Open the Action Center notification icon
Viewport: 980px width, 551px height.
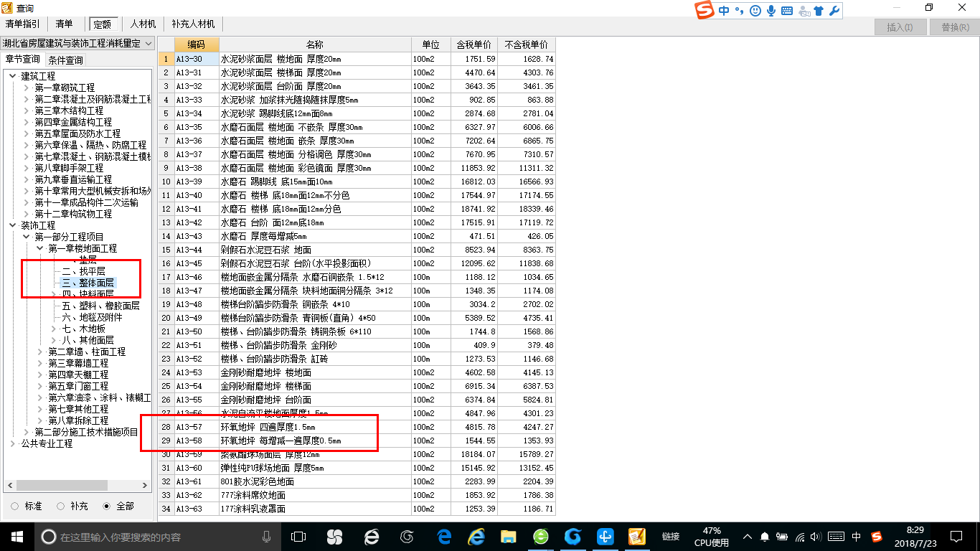[956, 537]
